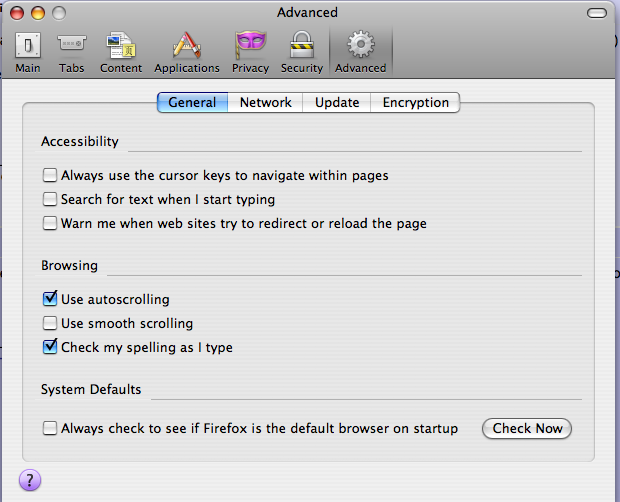Click the toolbar toggle pill button in title bar
Viewport: 620px width, 502px height.
[x=597, y=13]
